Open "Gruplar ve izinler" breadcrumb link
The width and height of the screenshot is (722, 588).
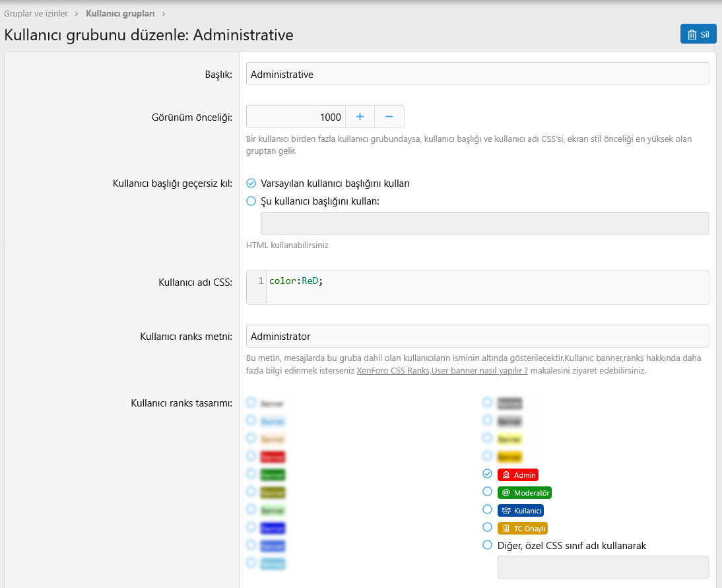(36, 13)
